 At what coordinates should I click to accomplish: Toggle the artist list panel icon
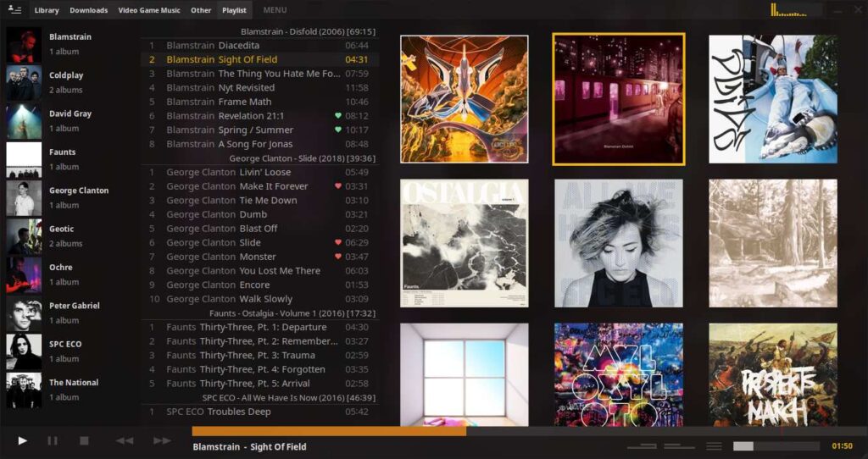point(14,9)
